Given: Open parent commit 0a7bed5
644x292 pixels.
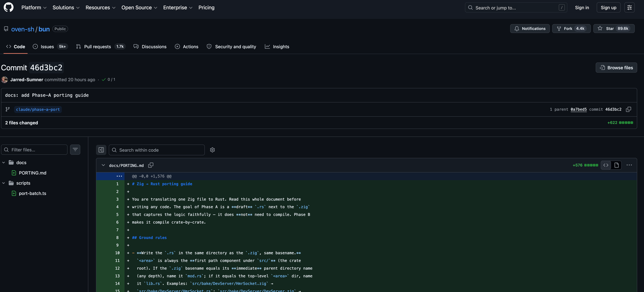Looking at the screenshot, I should 579,109.
